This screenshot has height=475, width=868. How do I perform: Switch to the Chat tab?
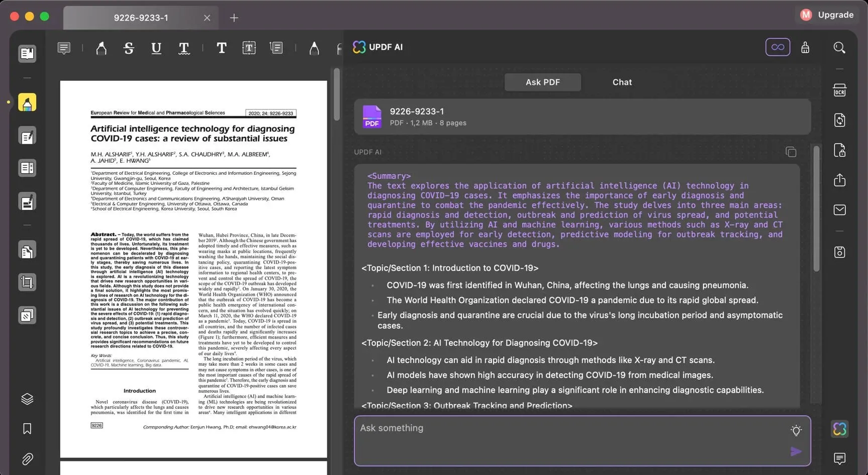(x=622, y=82)
